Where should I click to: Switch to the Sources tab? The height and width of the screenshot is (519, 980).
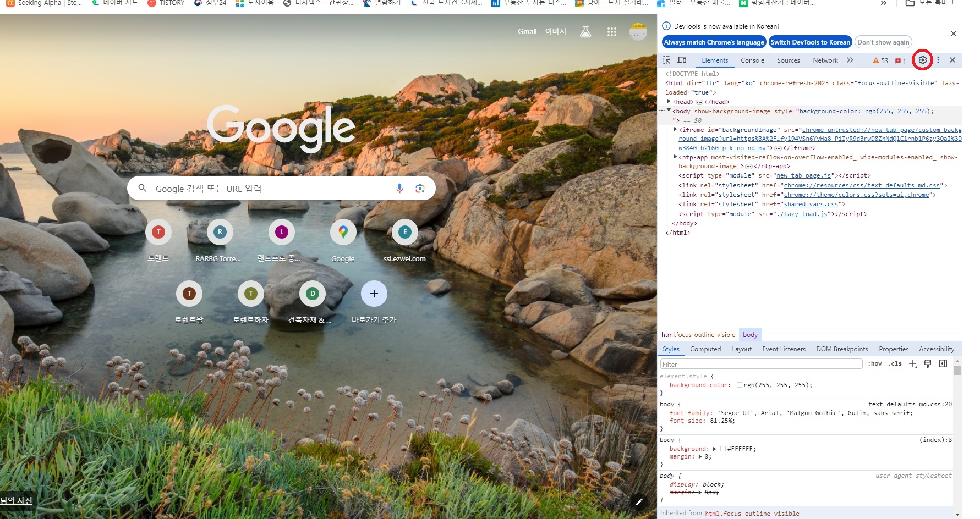[x=788, y=60]
